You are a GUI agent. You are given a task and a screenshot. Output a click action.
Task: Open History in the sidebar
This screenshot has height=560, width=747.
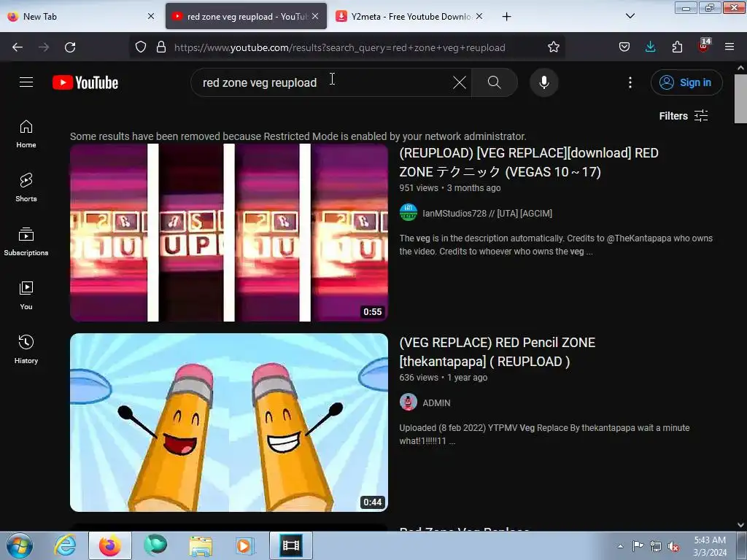point(26,349)
